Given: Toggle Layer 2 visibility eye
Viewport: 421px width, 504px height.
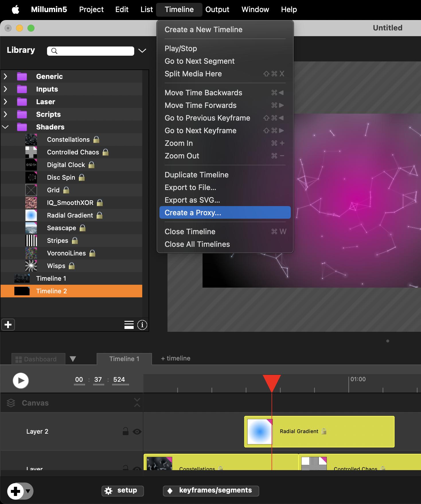Looking at the screenshot, I should point(137,432).
